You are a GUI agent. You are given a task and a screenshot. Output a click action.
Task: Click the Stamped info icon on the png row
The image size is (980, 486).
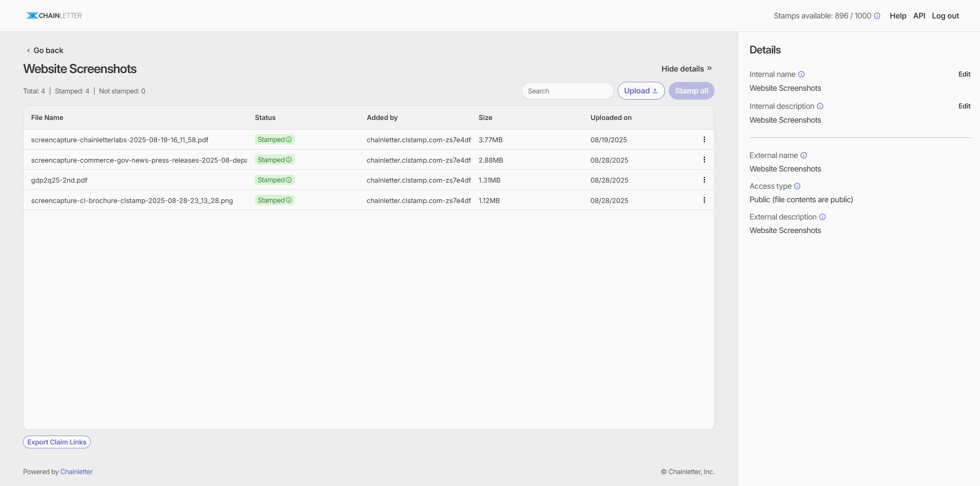289,200
